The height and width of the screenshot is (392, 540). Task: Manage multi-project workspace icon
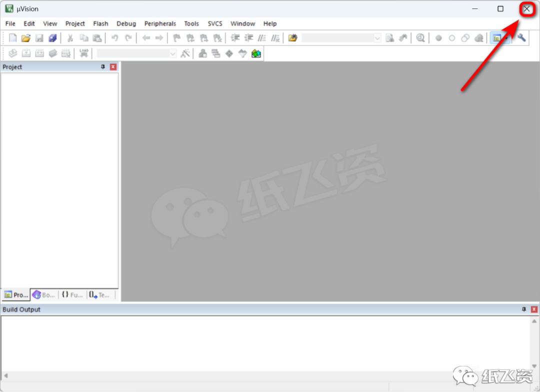pos(216,53)
